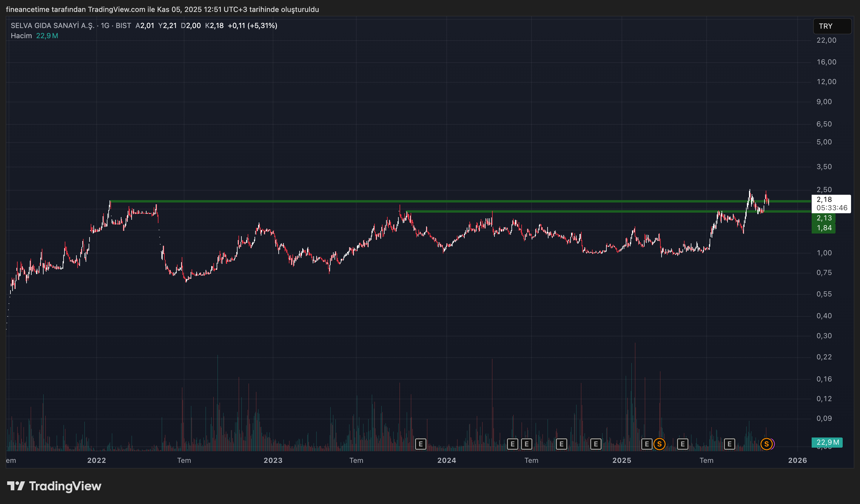Open the TradingView logo link
Viewport: 860px width, 504px height.
tap(54, 486)
